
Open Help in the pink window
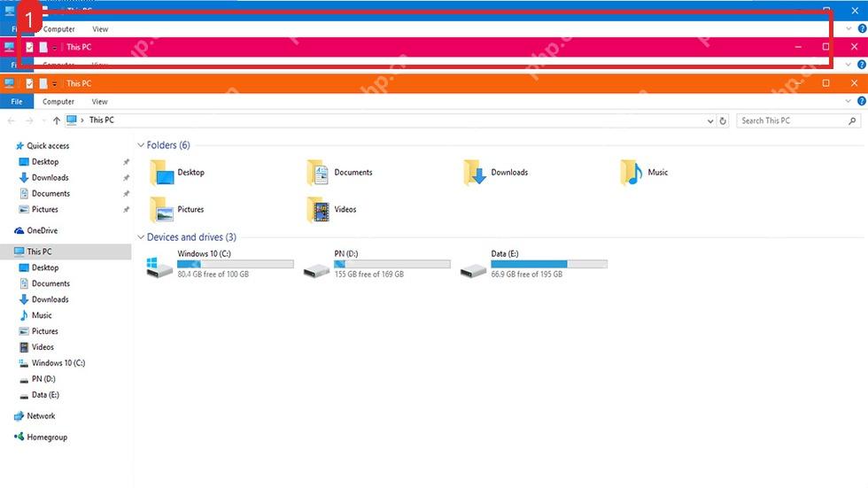(862, 65)
